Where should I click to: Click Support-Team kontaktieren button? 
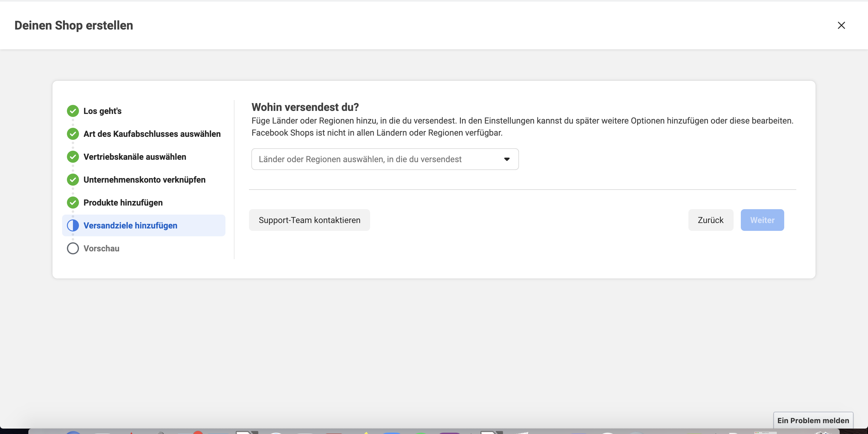309,220
